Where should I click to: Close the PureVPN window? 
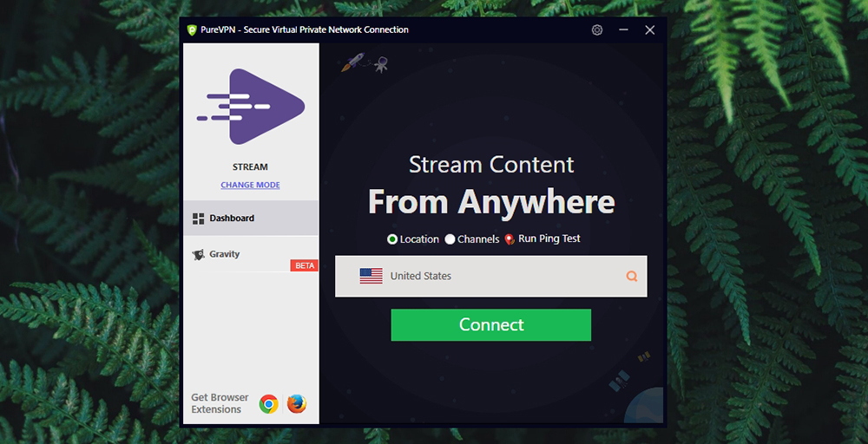pos(650,29)
